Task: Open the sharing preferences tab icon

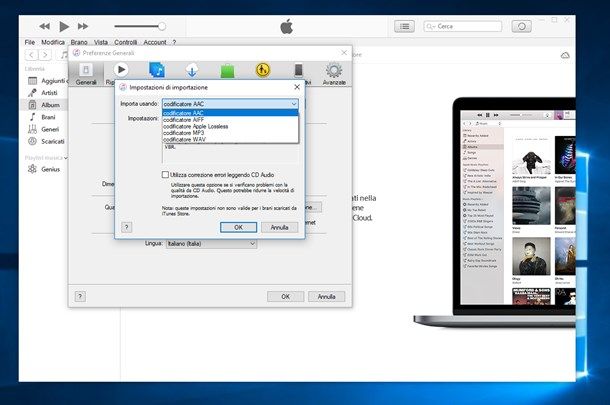Action: pyautogui.click(x=157, y=70)
